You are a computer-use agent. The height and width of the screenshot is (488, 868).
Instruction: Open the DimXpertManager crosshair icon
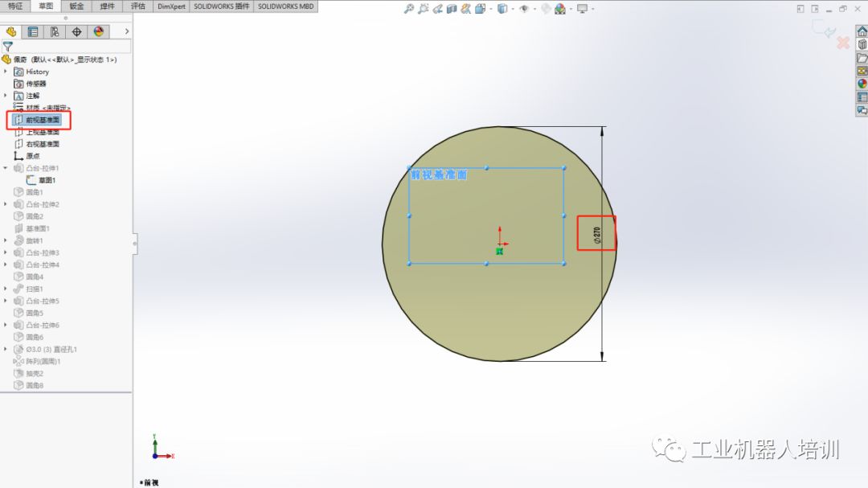76,32
